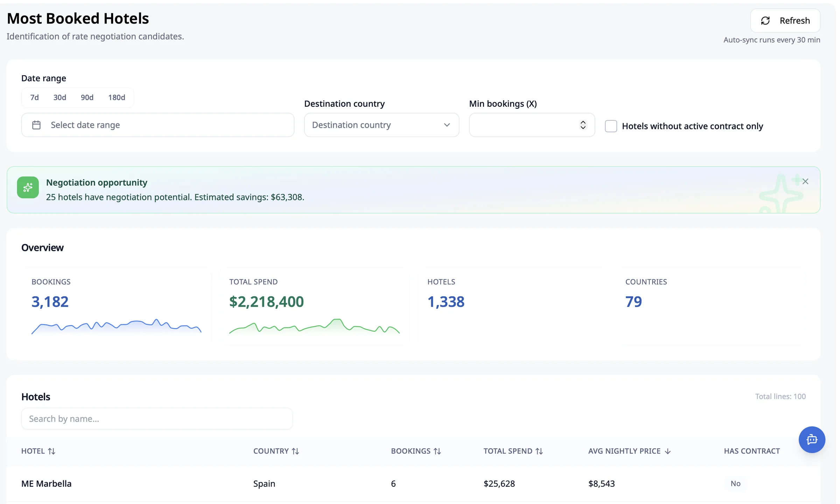This screenshot has width=840, height=504.
Task: Click the $2,218,400 total spend figure
Action: coord(266,302)
